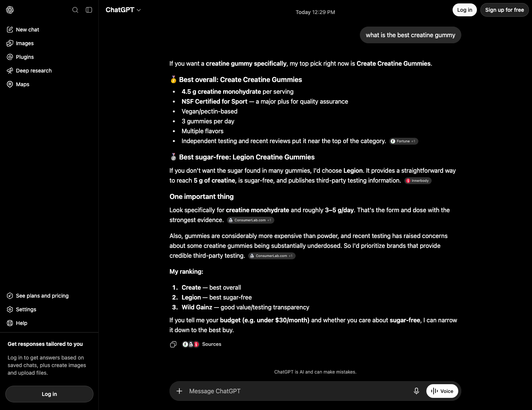532x410 pixels.
Task: Collapse the sidebar with the panel icon
Action: click(x=89, y=10)
